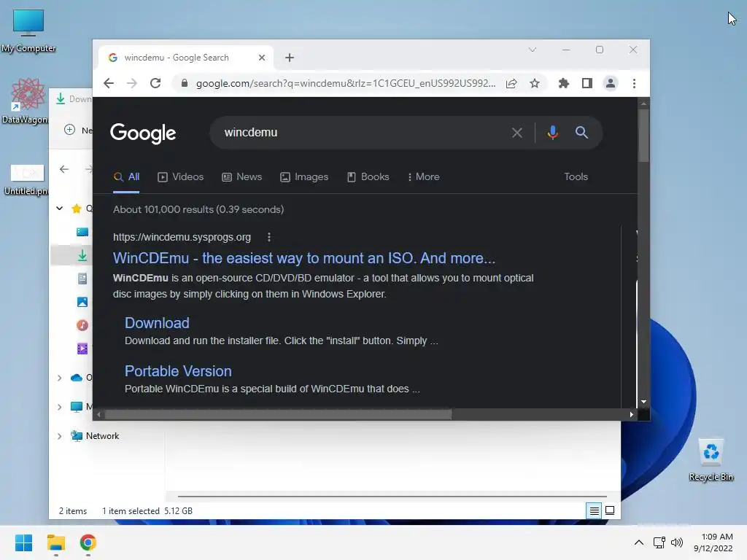This screenshot has width=747, height=560.
Task: Open the More search categories menu
Action: tap(424, 176)
